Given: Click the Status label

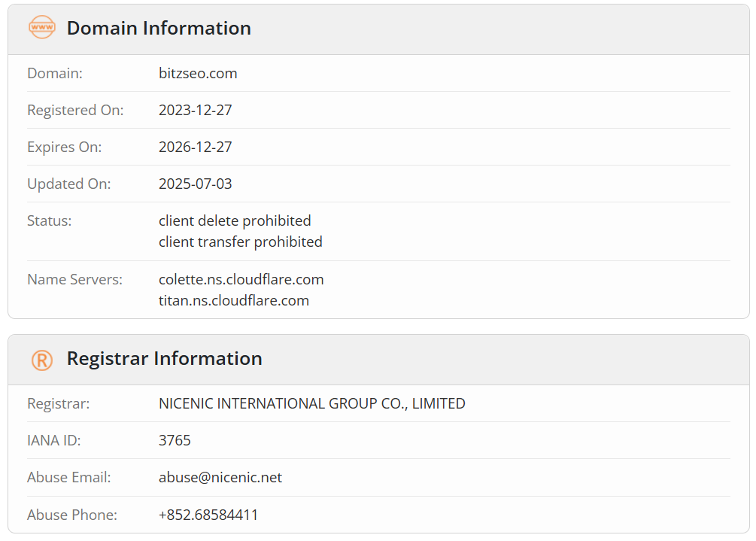Looking at the screenshot, I should 49,220.
